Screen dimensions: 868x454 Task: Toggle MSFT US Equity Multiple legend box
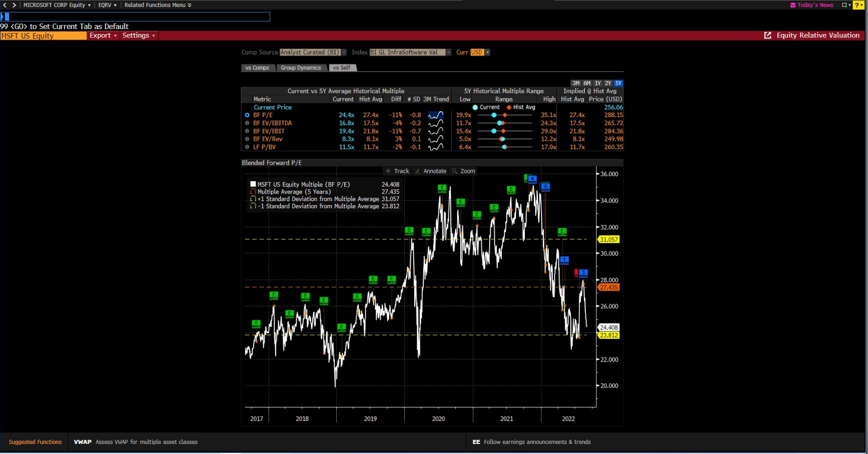tap(253, 184)
